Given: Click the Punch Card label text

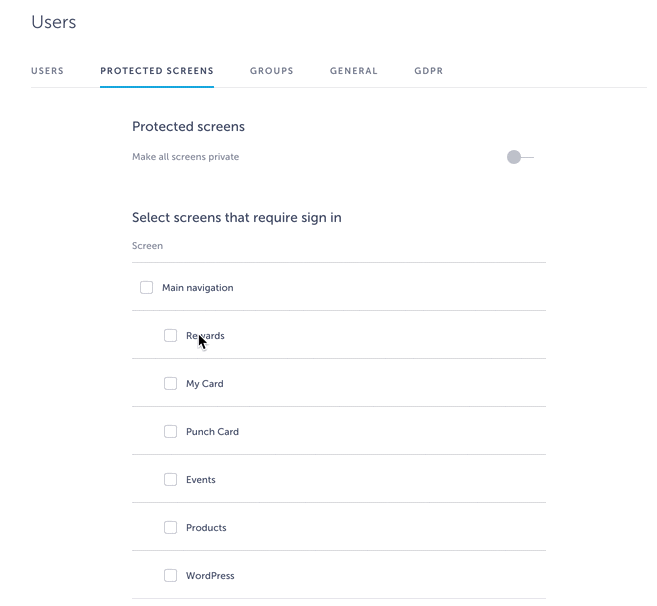Looking at the screenshot, I should [212, 432].
